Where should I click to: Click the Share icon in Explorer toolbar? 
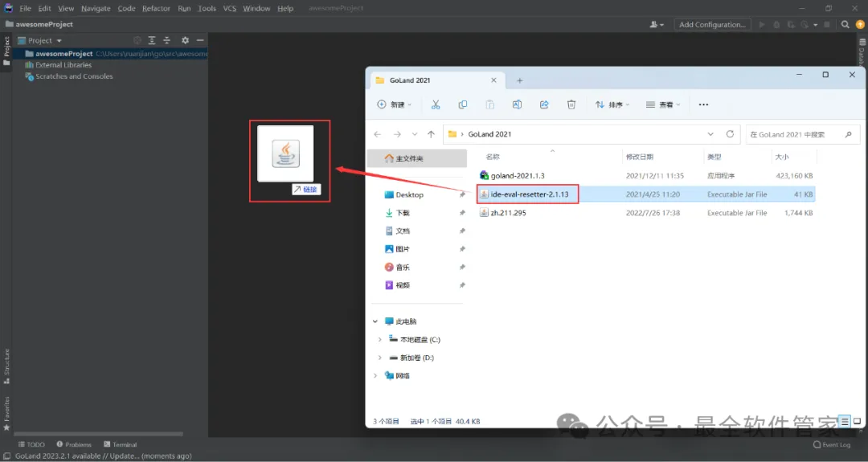544,104
